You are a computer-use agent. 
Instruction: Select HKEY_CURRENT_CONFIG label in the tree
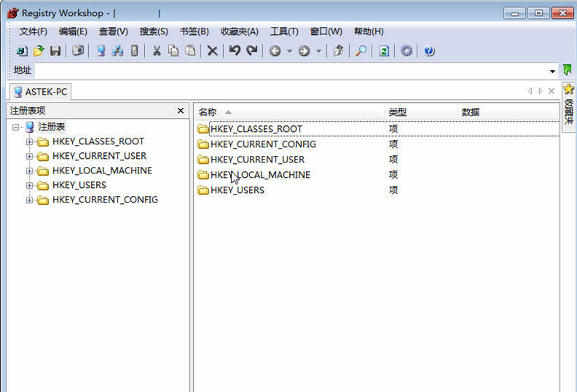(105, 200)
